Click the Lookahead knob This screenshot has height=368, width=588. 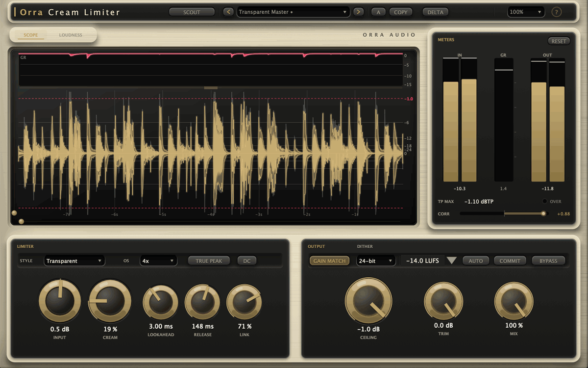161,302
